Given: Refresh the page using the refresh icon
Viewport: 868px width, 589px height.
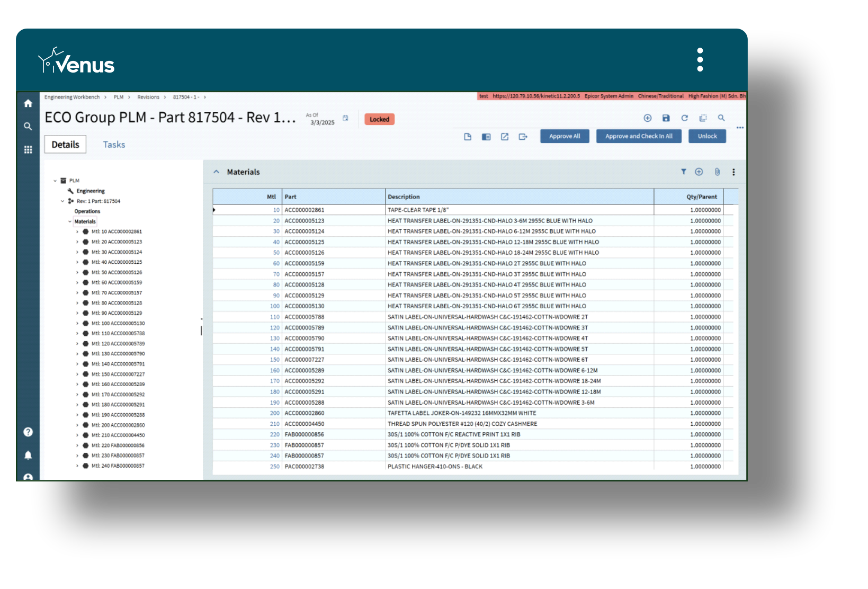Looking at the screenshot, I should tap(684, 118).
